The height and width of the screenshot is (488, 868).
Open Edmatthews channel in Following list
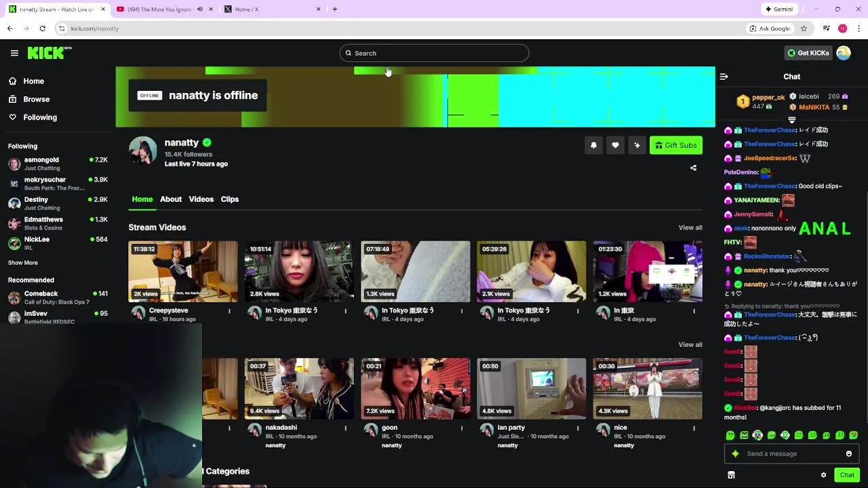58,223
